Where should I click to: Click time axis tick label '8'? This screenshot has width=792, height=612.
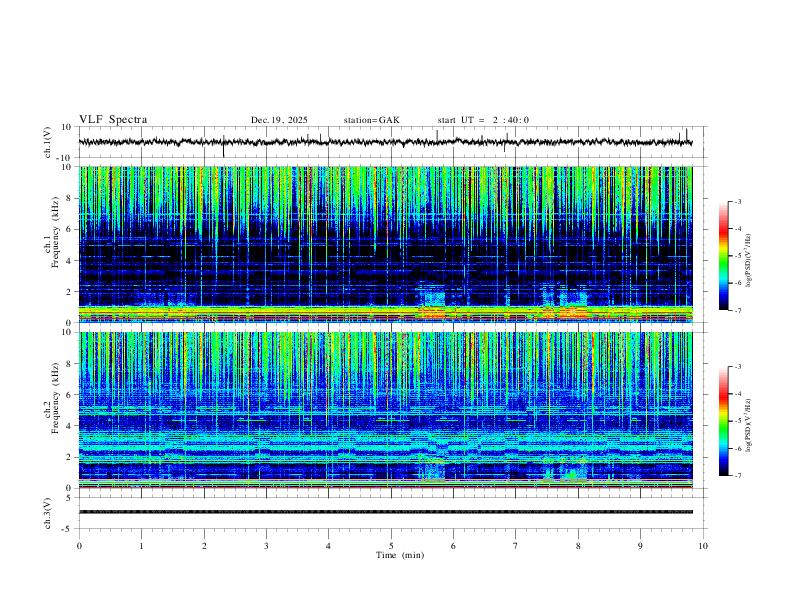578,546
